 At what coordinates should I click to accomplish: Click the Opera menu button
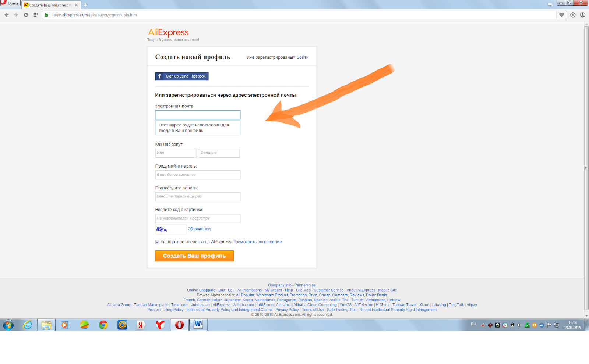tap(10, 3)
